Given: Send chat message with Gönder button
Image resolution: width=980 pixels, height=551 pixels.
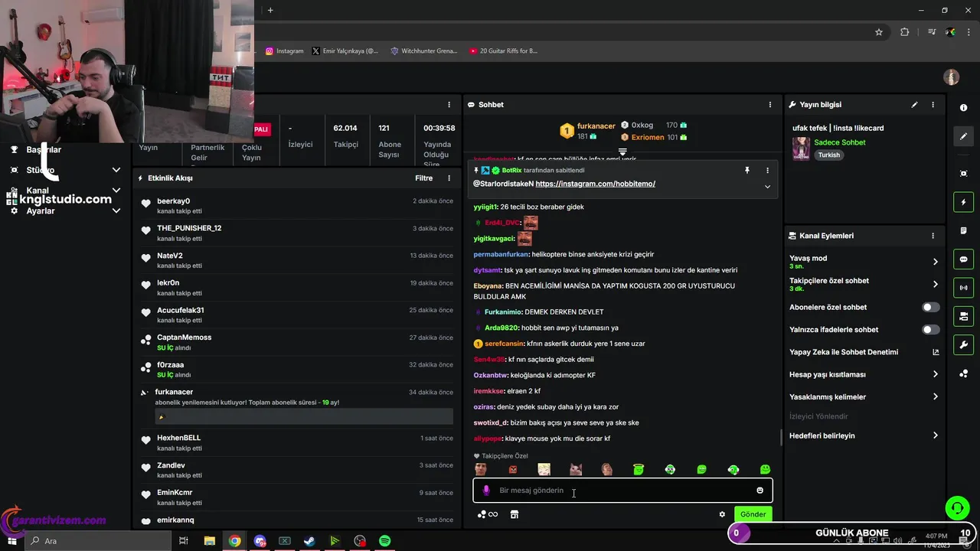Looking at the screenshot, I should [753, 514].
